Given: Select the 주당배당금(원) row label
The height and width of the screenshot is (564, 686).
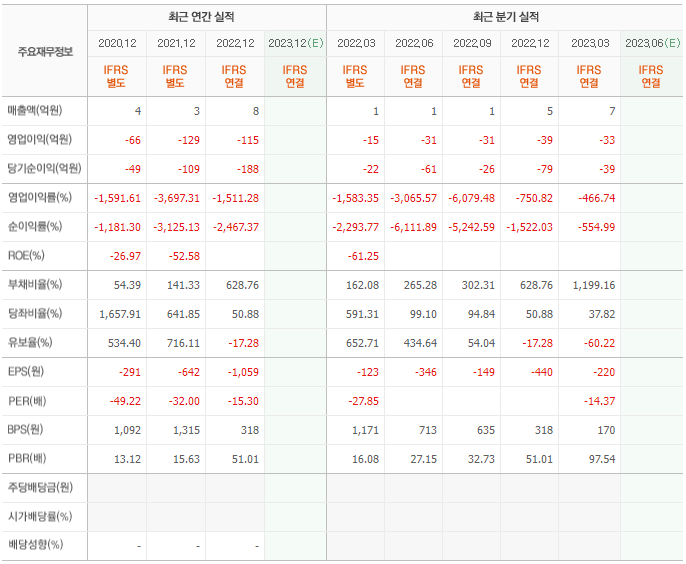Looking at the screenshot, I should 40,487.
